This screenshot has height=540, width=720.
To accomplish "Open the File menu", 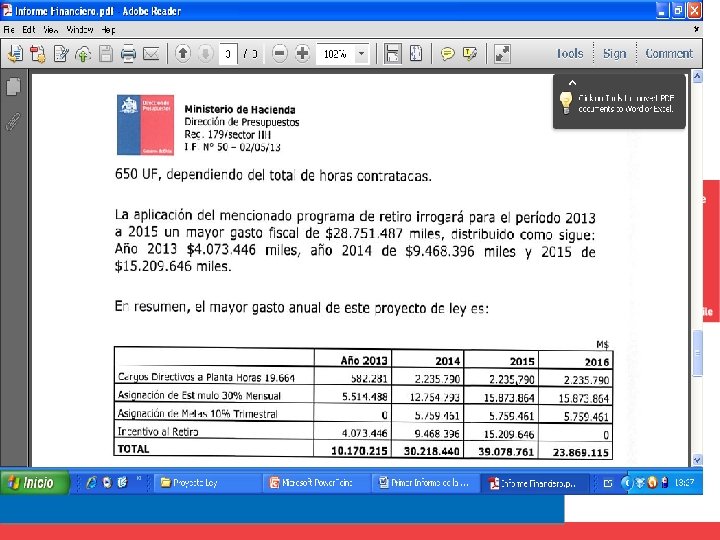I will [x=9, y=30].
